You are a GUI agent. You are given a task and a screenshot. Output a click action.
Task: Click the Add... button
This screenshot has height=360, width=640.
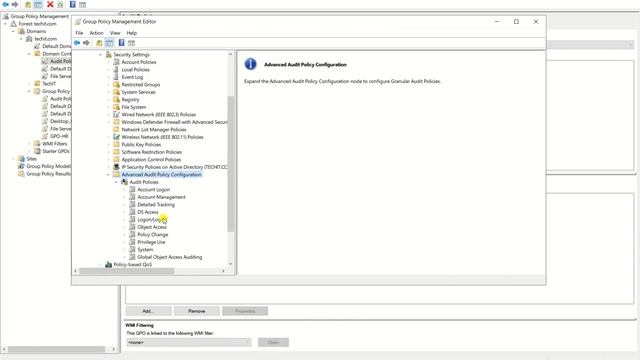(148, 311)
